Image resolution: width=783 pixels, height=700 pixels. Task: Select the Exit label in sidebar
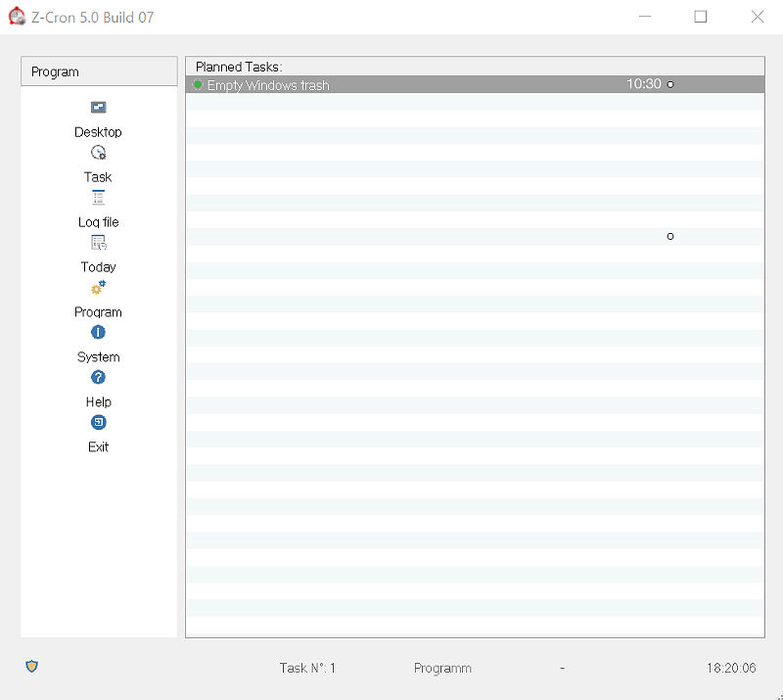coord(99,446)
